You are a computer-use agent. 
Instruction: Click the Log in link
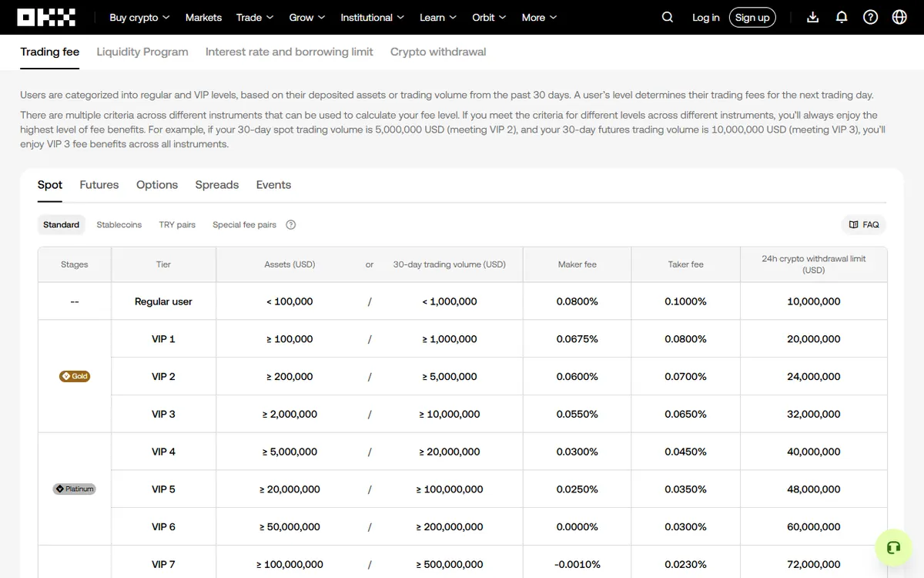(x=706, y=17)
